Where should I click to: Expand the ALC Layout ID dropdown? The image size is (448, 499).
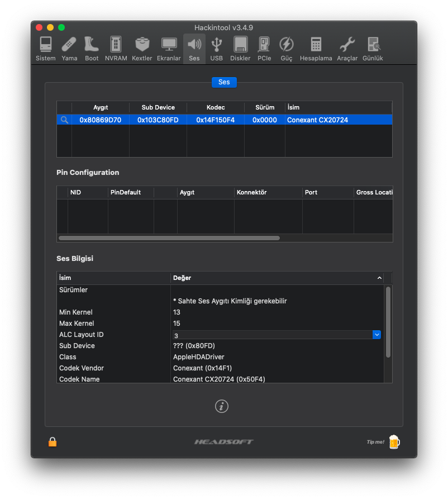[376, 335]
